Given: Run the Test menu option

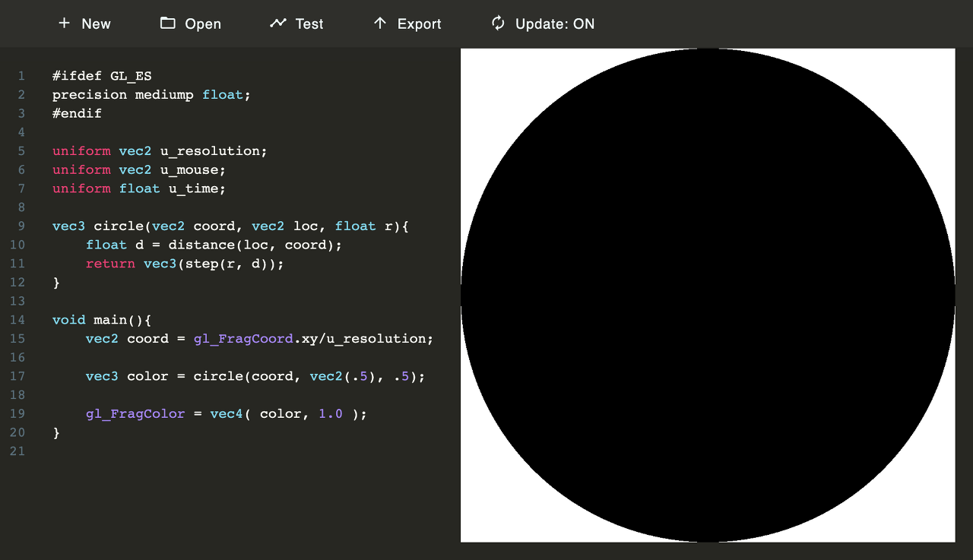Looking at the screenshot, I should coord(296,24).
